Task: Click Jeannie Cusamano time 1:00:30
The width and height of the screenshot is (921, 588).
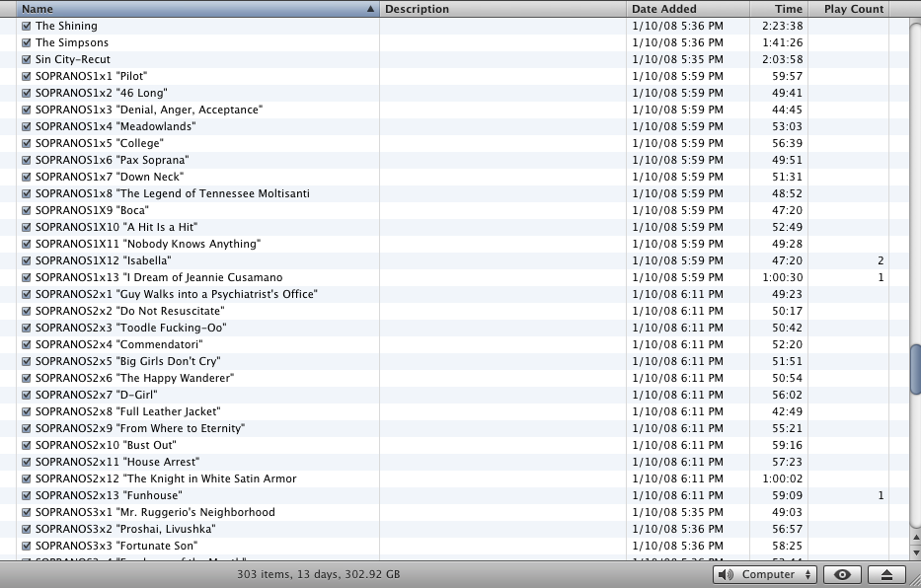Action: (783, 277)
